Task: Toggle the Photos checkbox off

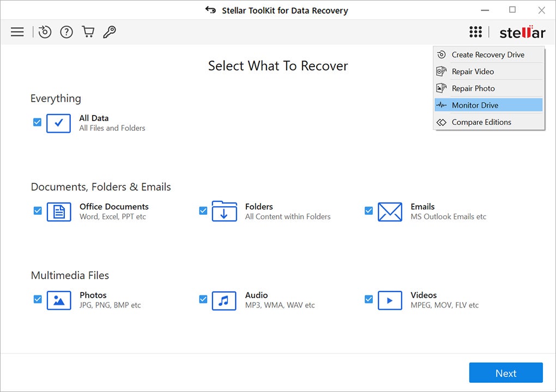Action: click(37, 299)
